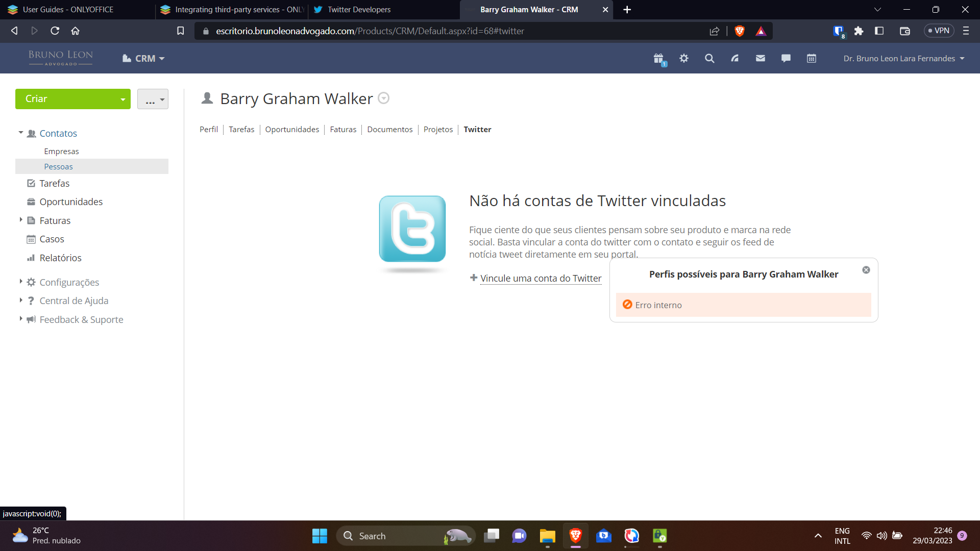Viewport: 980px width, 551px height.
Task: Switch to the Perfil tab
Action: coord(209,130)
